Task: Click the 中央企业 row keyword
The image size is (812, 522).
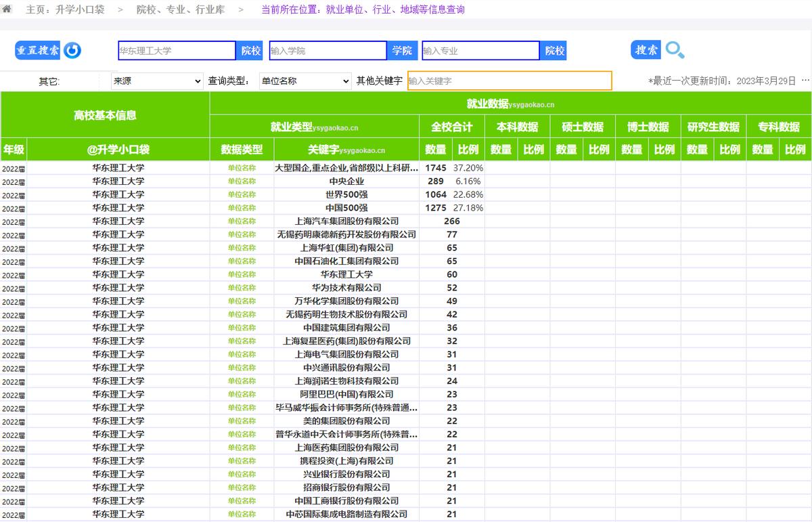Action: (x=346, y=181)
